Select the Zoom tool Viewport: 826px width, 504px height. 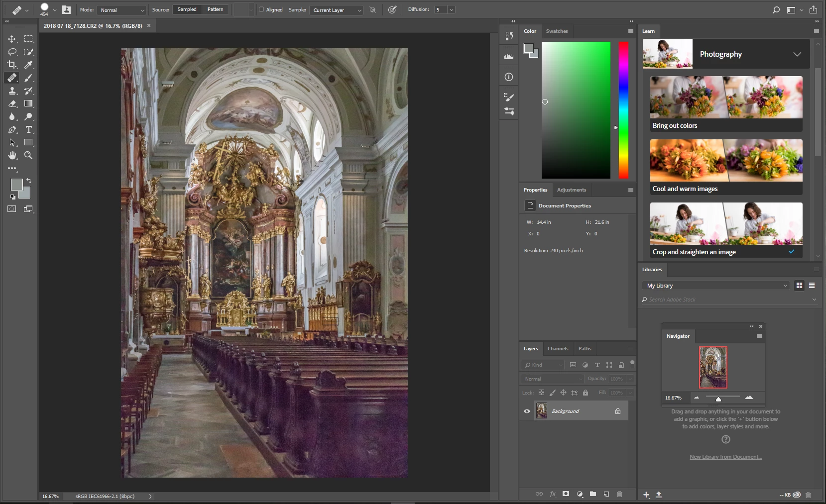[x=28, y=155]
